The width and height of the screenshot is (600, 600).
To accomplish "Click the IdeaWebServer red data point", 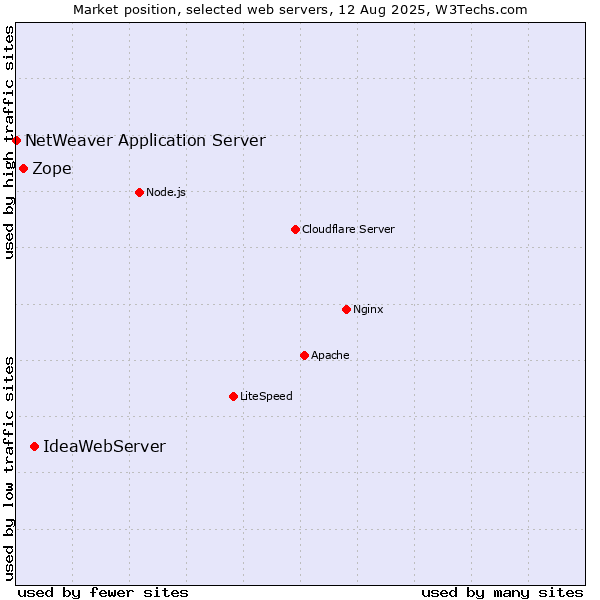I will click(34, 447).
